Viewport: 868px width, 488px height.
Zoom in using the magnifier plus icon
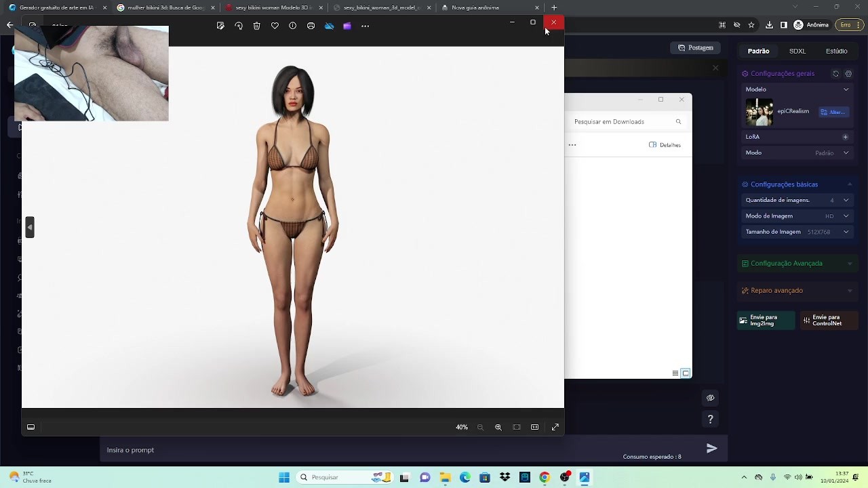pyautogui.click(x=498, y=427)
